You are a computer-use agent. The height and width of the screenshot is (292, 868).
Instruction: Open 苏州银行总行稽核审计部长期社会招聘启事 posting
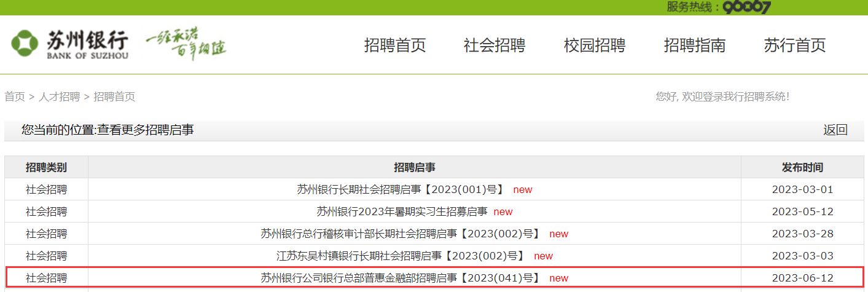click(x=401, y=234)
